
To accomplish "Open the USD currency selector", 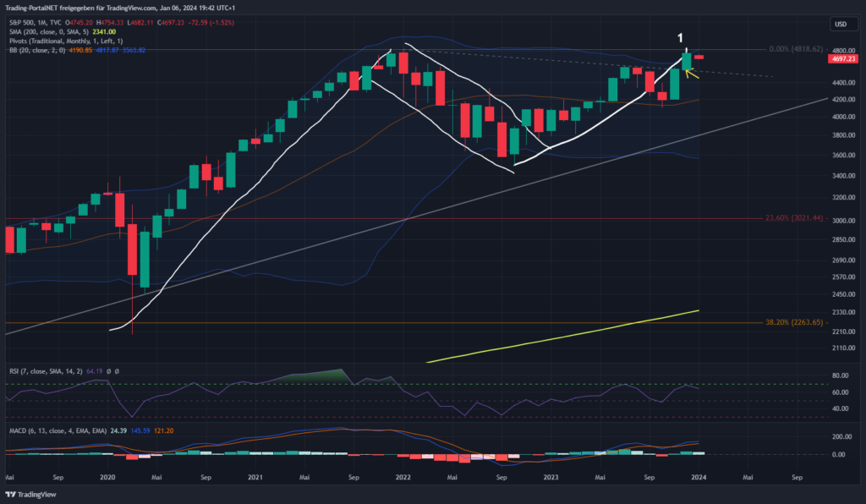I will [x=840, y=24].
